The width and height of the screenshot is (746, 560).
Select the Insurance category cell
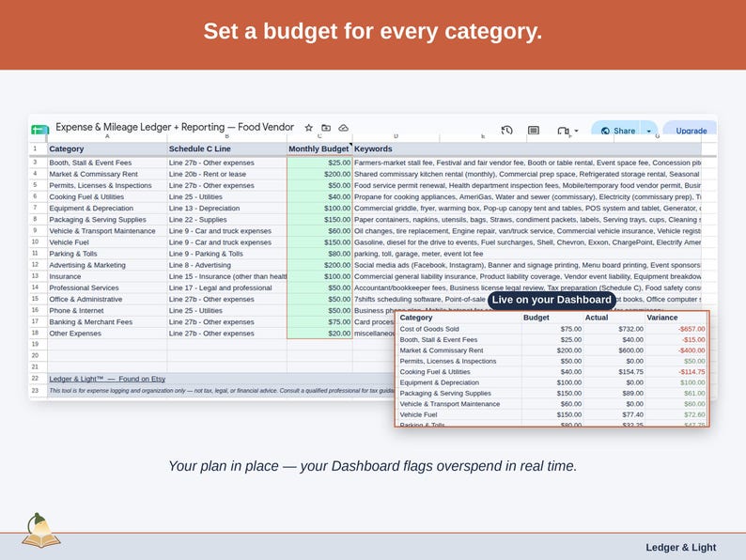pyautogui.click(x=107, y=276)
